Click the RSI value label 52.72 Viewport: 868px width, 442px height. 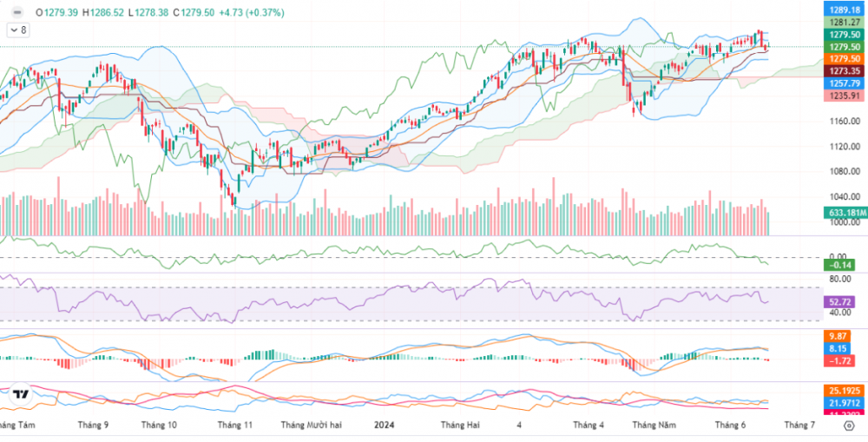point(842,301)
